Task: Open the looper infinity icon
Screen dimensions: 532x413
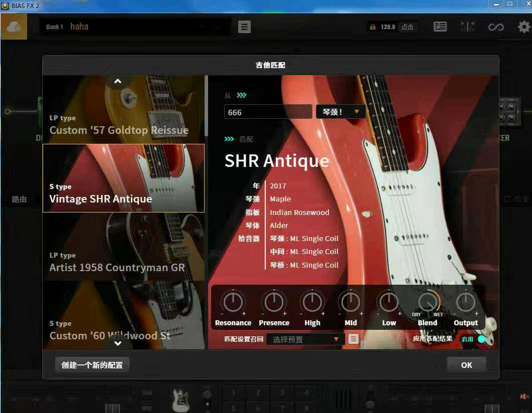Action: 496,27
